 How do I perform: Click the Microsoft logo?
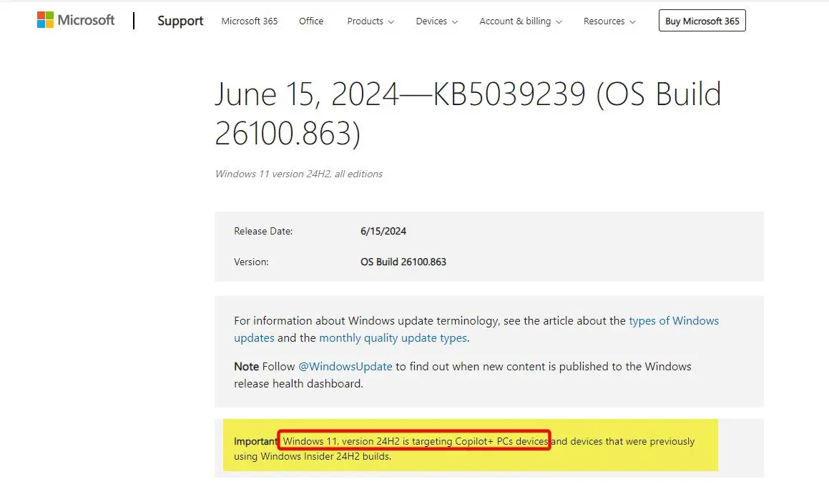coord(74,19)
